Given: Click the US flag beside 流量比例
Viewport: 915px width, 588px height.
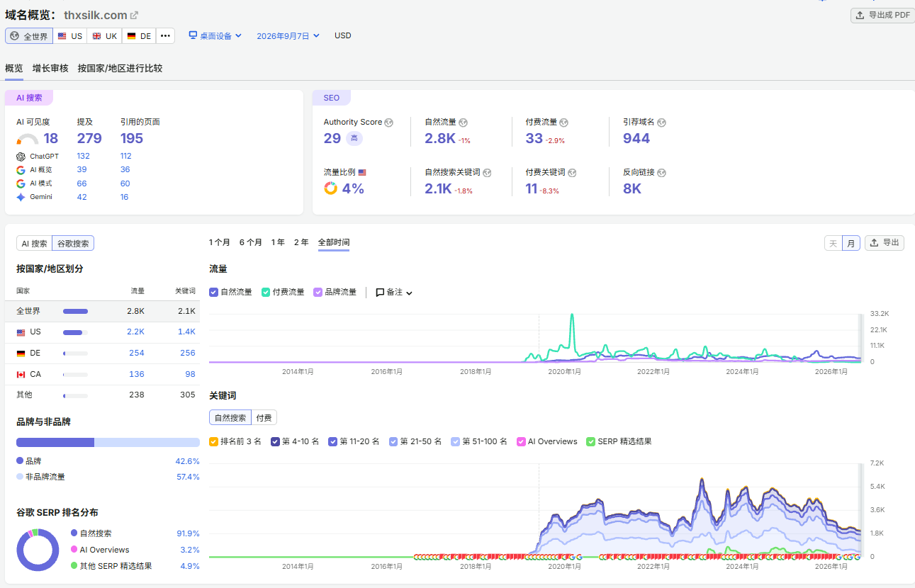Looking at the screenshot, I should 362,172.
